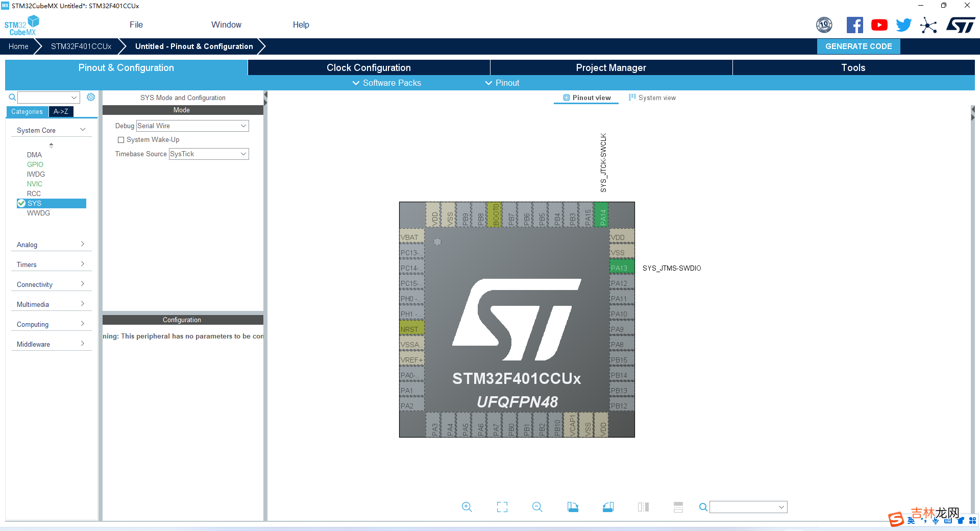Click the horizontal layout icon in bottom toolbar
The width and height of the screenshot is (980, 531).
(678, 507)
